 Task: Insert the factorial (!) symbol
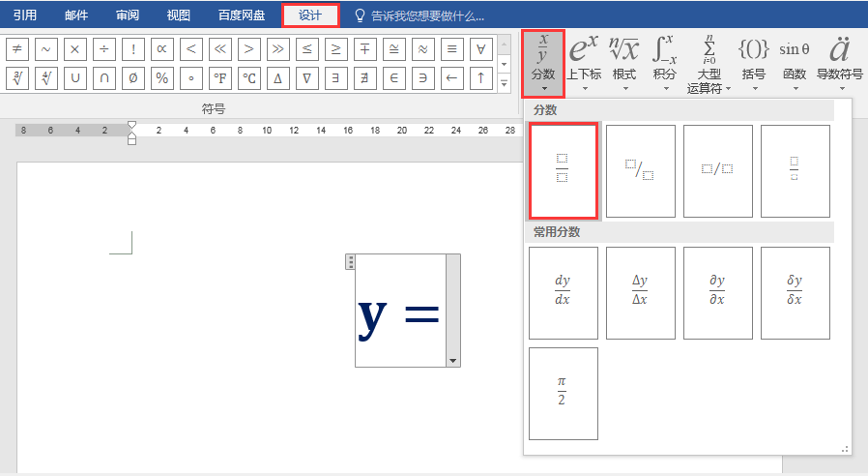(132, 48)
